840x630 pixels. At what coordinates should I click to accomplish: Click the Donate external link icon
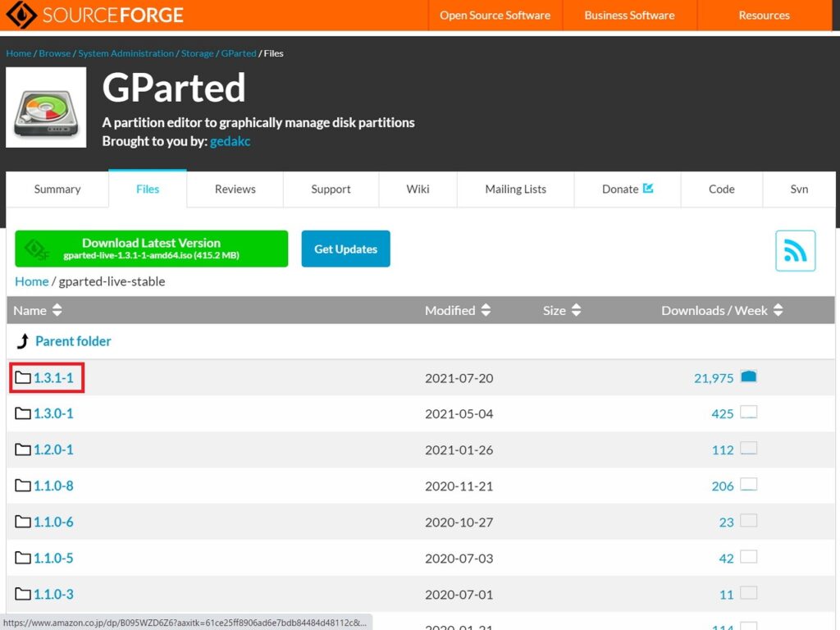pos(648,188)
